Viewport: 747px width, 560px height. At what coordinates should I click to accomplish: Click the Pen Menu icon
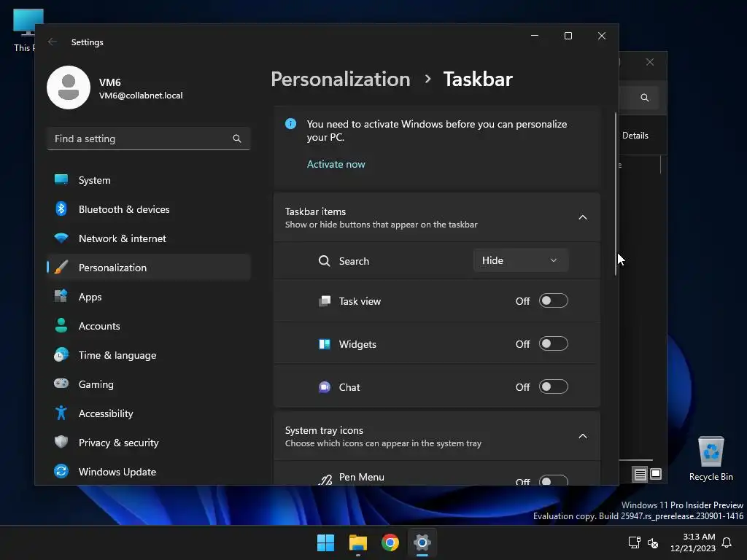coord(325,480)
